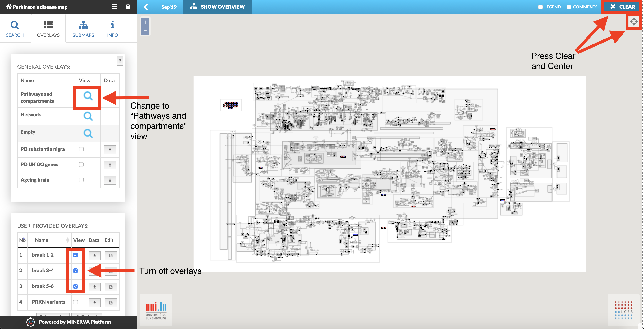Enable the PRKN variants overlay

pos(76,302)
